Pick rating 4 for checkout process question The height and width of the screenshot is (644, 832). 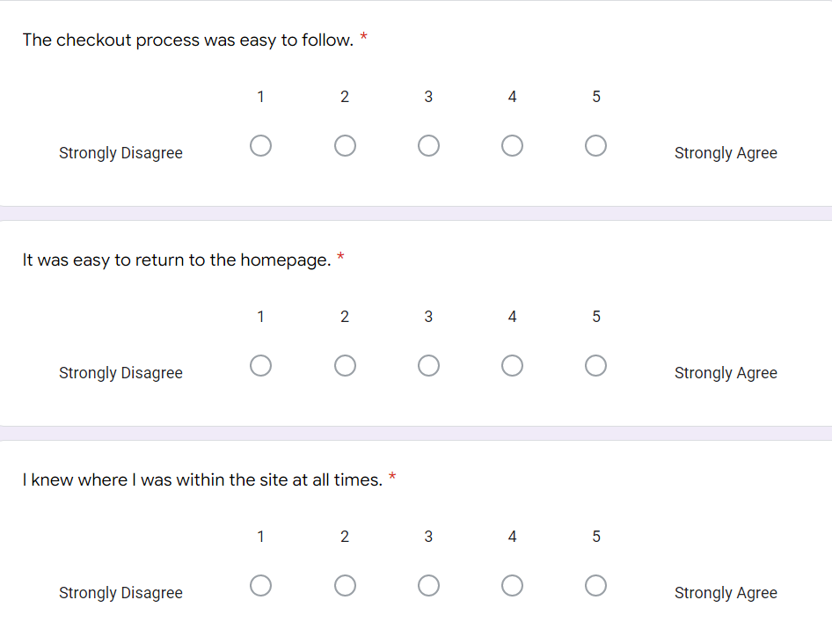click(x=512, y=145)
